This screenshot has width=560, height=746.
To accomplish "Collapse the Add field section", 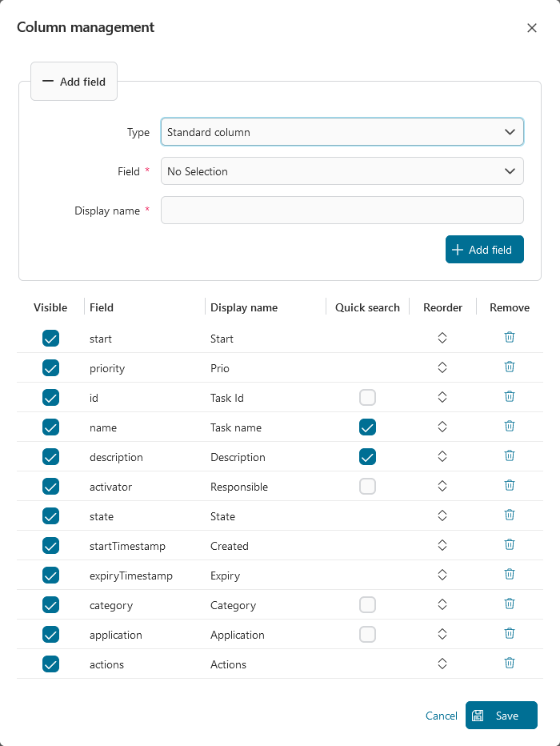I will [74, 82].
